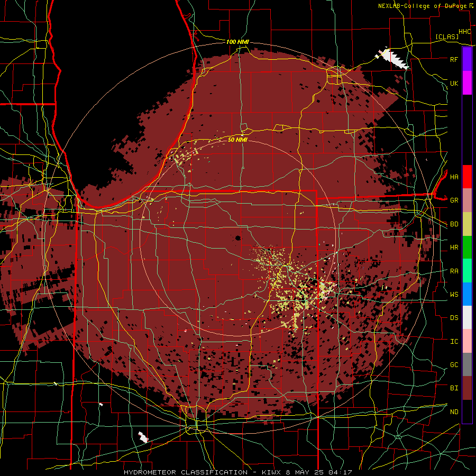Click the ND black legend swatch
This screenshot has width=476, height=476.
click(467, 411)
